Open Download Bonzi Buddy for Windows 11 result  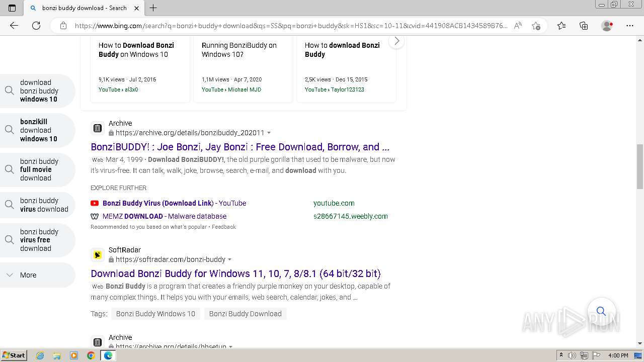click(235, 274)
